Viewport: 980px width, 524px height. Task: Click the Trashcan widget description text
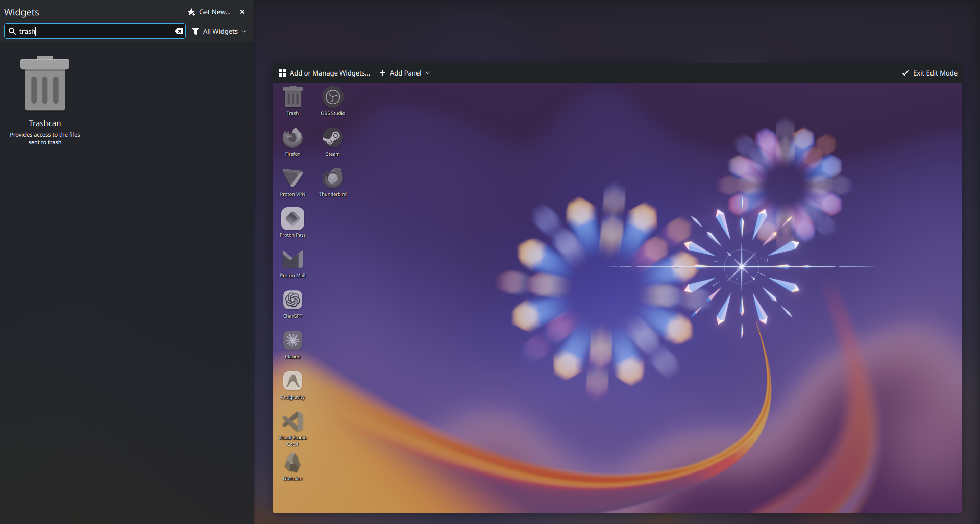coord(45,138)
